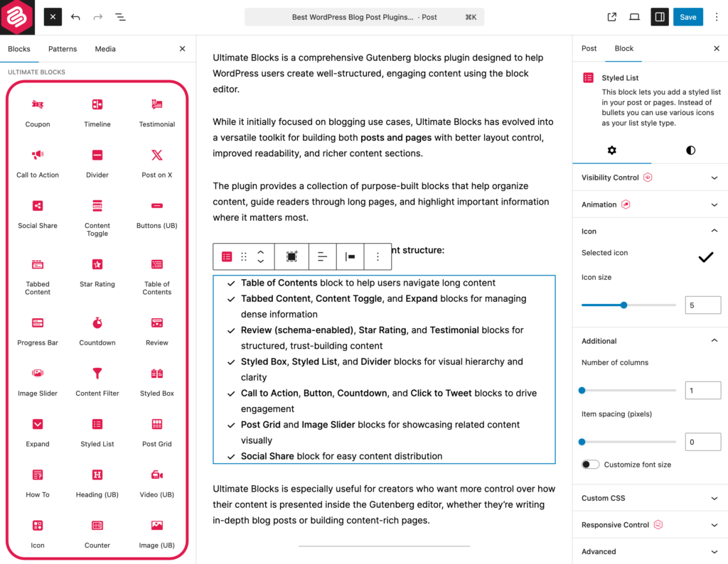728x564 pixels.
Task: Open the Document Overview list icon
Action: click(x=121, y=17)
